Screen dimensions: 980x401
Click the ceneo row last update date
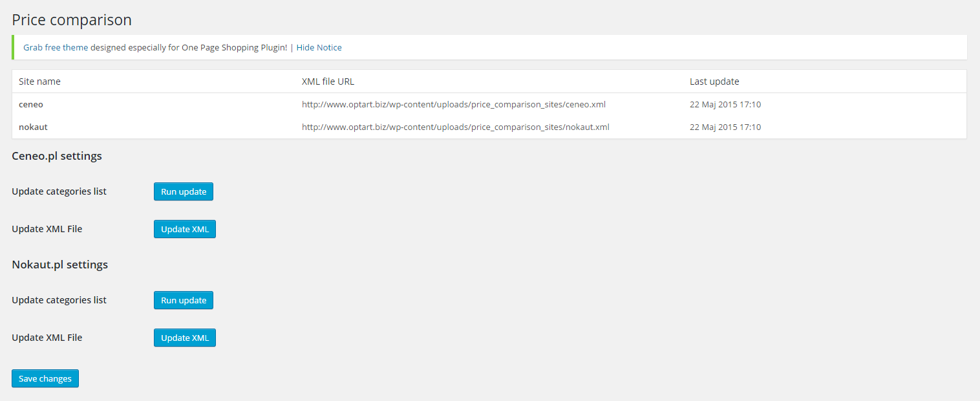coord(725,104)
